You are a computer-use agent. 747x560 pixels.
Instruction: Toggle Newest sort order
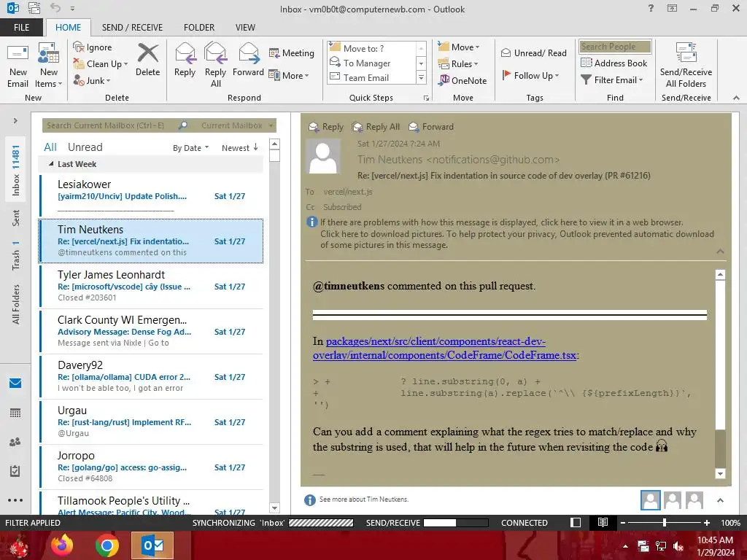point(239,148)
